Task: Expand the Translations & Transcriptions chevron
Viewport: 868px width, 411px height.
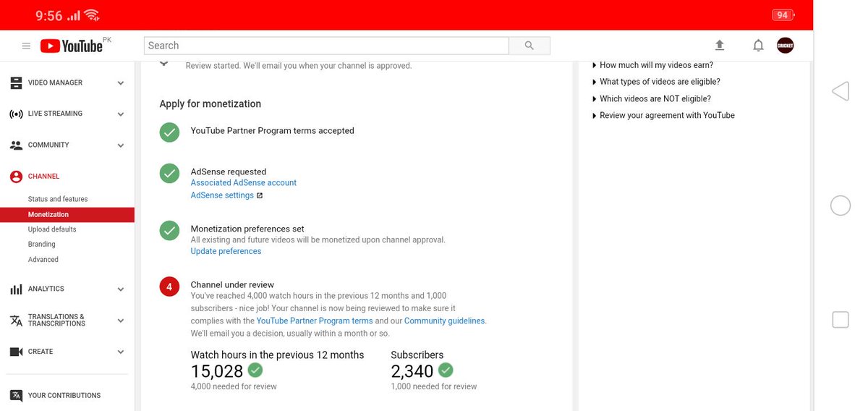Action: [121, 321]
